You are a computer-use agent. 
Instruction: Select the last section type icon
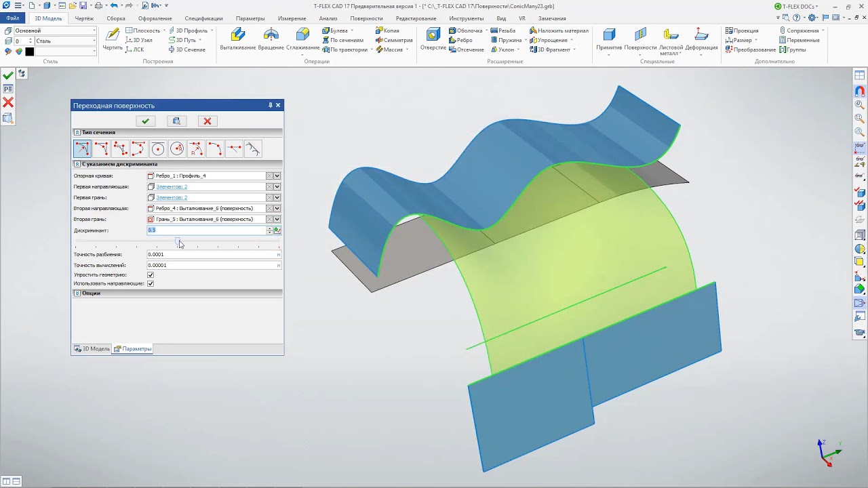[253, 149]
